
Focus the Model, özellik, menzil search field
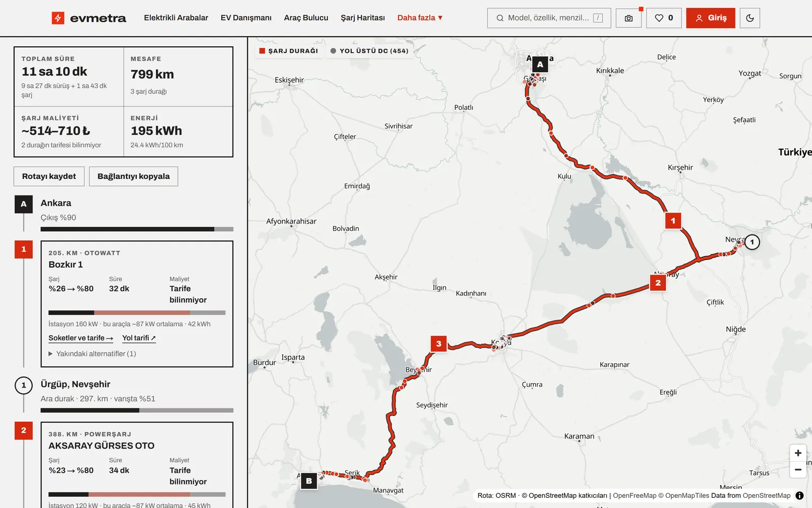click(x=549, y=18)
